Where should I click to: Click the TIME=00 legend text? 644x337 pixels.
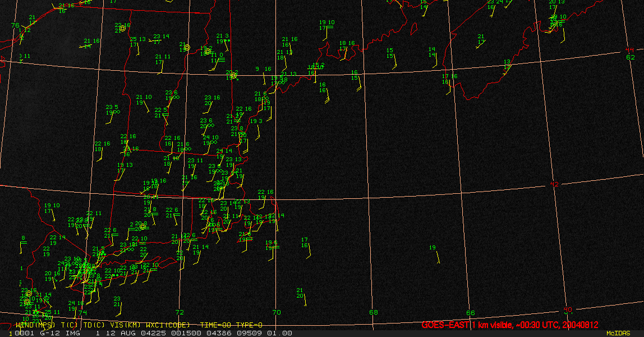pos(215,325)
